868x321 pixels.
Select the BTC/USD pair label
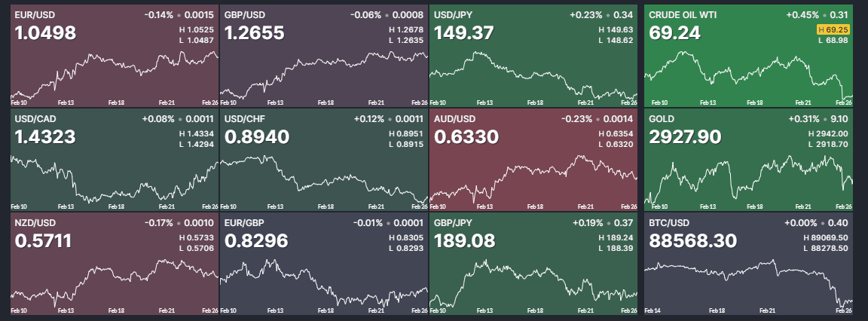[x=668, y=222]
